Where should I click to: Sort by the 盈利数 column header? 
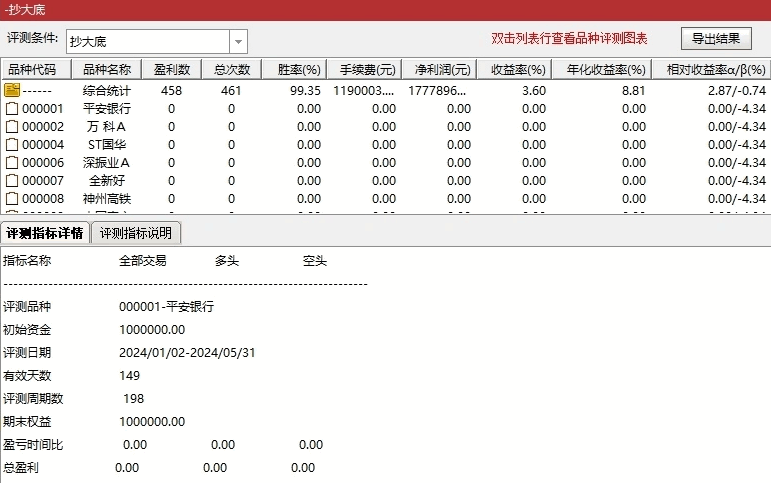click(x=172, y=69)
